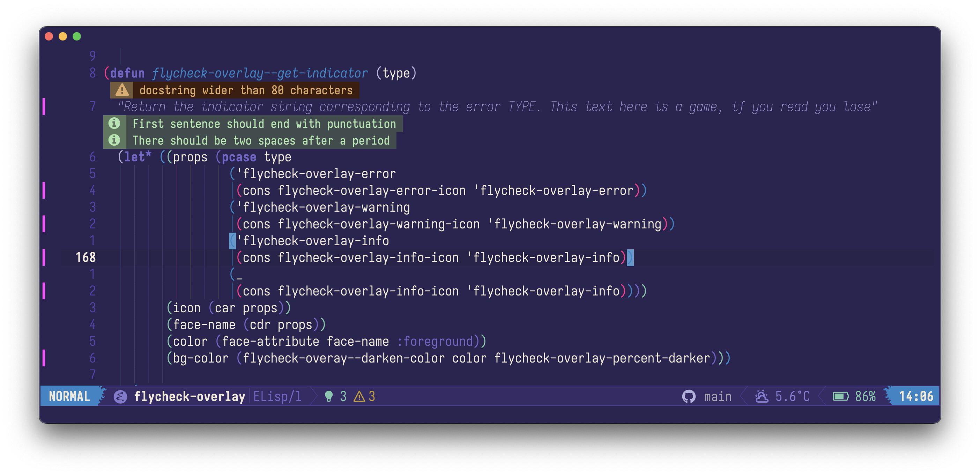Click info icon beside 'There should be two spaces'
The height and width of the screenshot is (475, 980).
(x=114, y=140)
